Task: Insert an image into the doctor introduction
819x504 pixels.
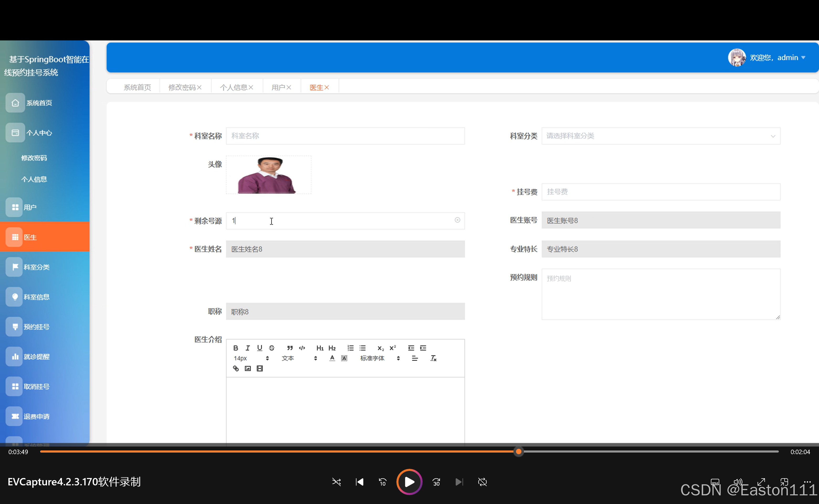Action: point(247,368)
